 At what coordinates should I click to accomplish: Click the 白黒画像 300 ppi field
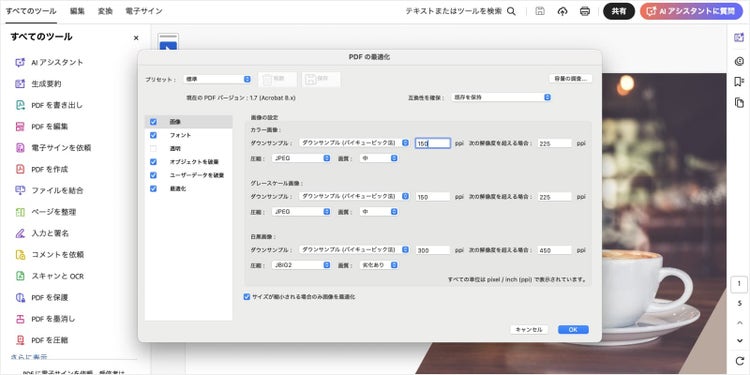(x=432, y=250)
